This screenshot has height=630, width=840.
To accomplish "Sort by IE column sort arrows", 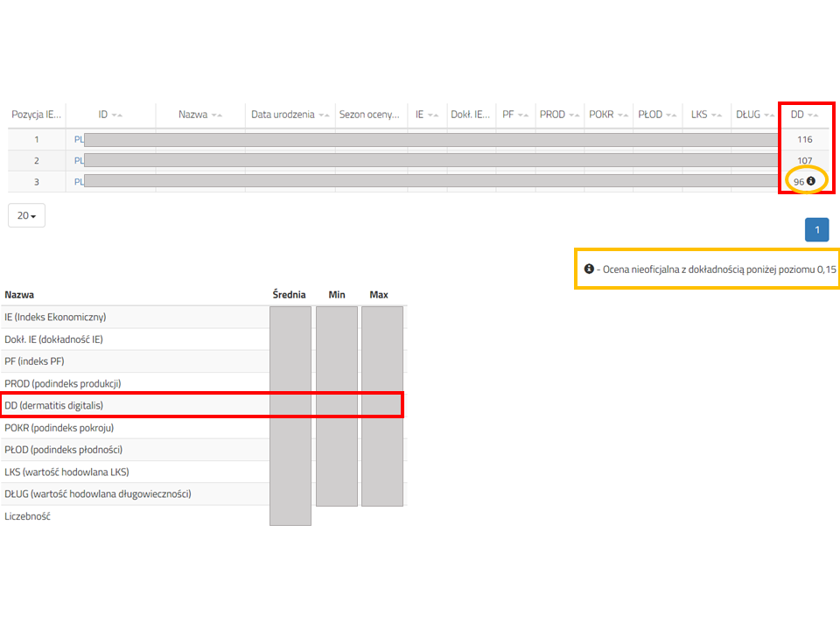I will 433,115.
